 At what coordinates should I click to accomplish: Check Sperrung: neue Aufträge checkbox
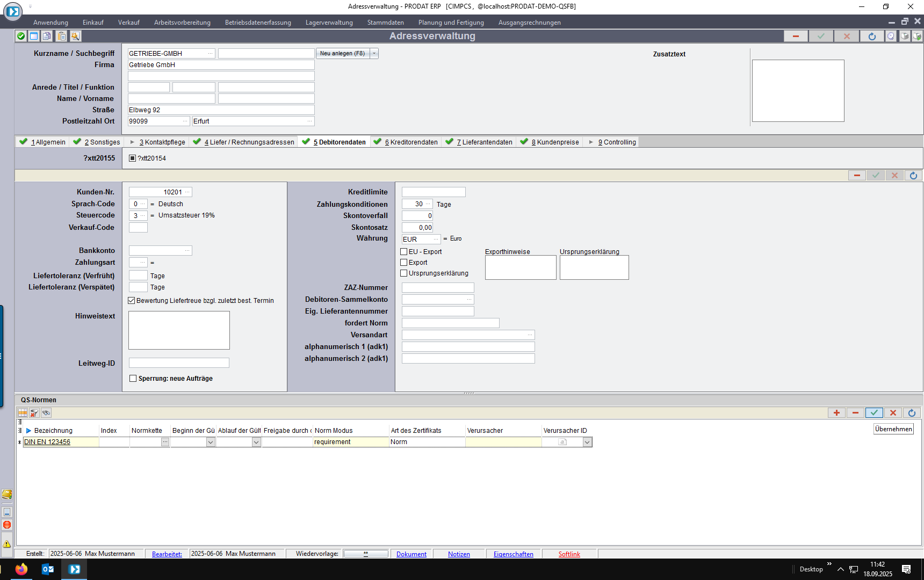(133, 379)
